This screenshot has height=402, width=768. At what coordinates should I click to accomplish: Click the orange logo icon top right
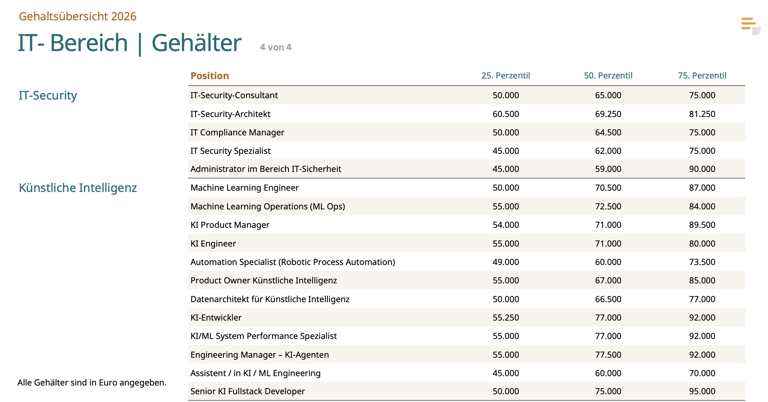[x=749, y=25]
